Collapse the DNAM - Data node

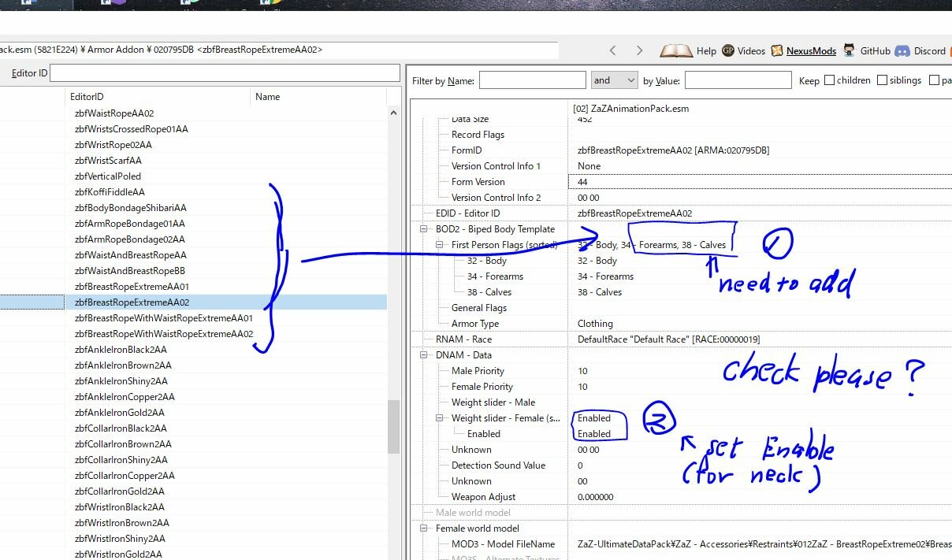[426, 355]
